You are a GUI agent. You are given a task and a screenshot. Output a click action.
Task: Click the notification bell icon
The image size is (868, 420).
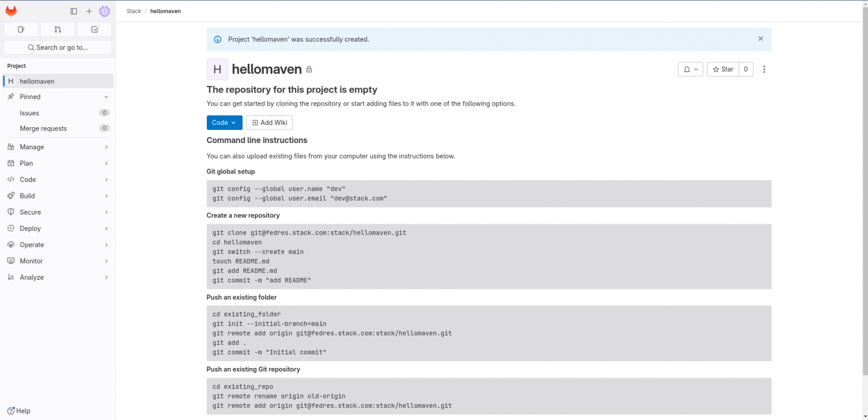(x=687, y=69)
